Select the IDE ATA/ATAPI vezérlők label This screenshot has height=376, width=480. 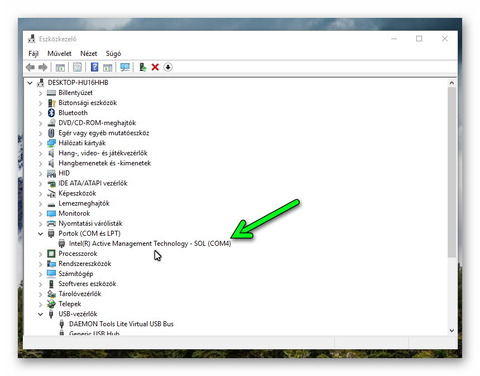[x=93, y=183]
